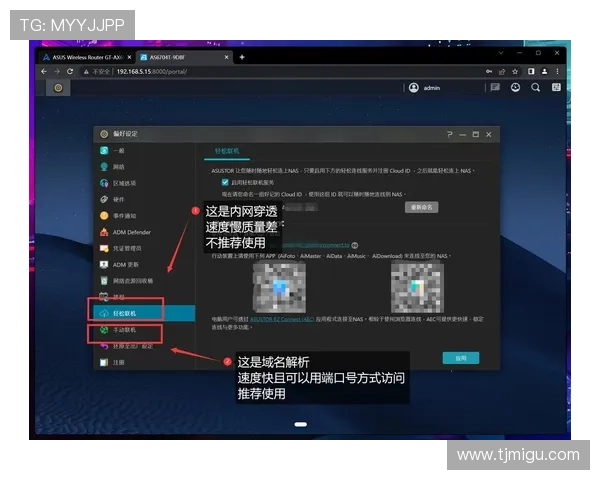
Task: Open the admin user menu
Action: tap(425, 88)
